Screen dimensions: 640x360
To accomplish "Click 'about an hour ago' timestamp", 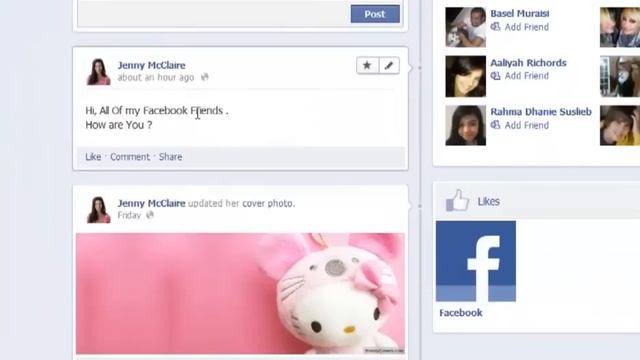I will 156,77.
